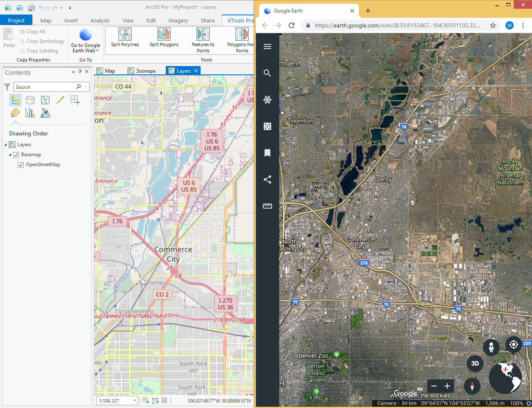The height and width of the screenshot is (408, 532).
Task: Open the Undo history dropdown arrow
Action: click(x=48, y=8)
